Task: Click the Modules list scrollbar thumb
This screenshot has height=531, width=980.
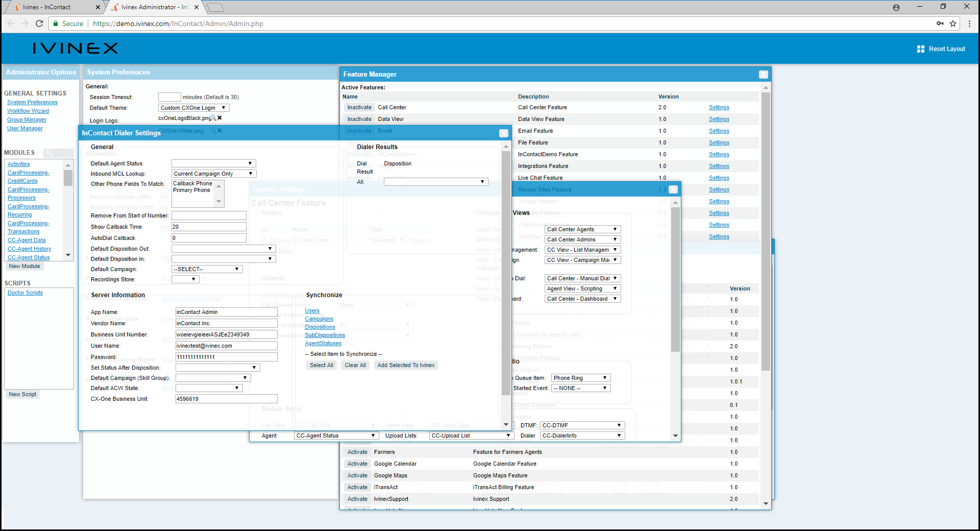Action: coord(68,178)
